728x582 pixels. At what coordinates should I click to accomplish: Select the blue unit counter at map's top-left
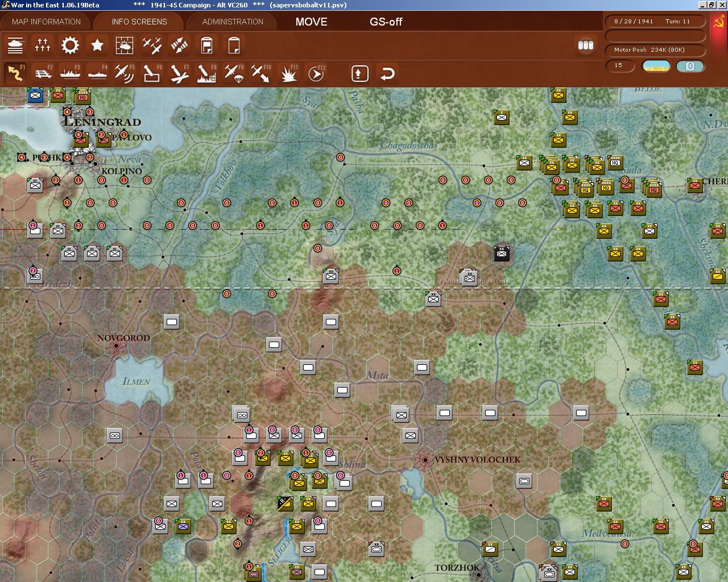35,95
